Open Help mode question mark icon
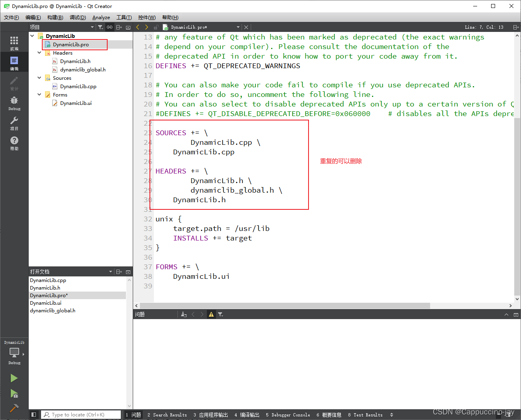 pos(14,142)
